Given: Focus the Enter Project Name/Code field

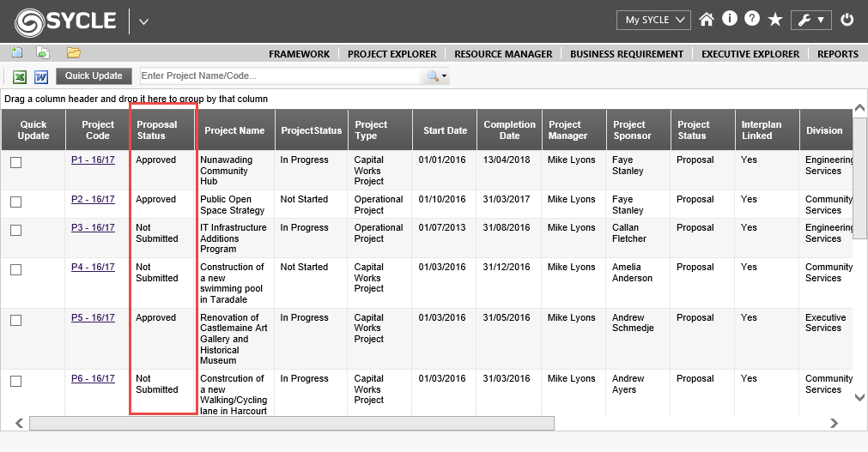Looking at the screenshot, I should tap(282, 75).
